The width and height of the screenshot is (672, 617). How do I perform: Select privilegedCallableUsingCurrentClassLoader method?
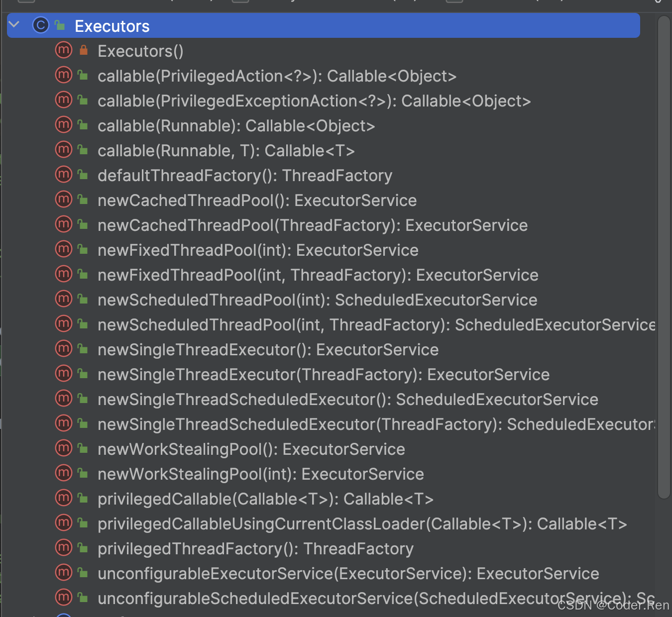coord(362,524)
